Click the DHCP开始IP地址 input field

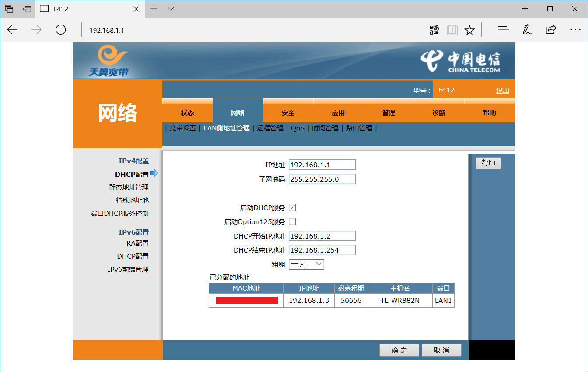pos(322,235)
